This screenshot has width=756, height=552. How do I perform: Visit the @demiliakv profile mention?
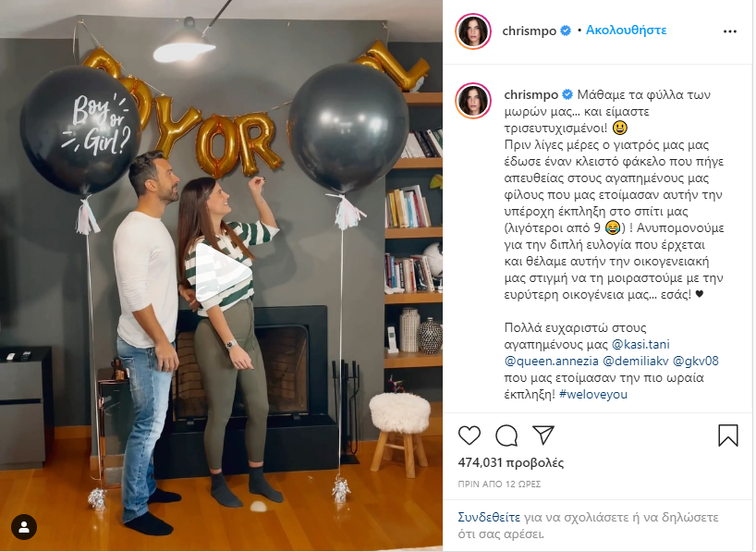pyautogui.click(x=636, y=361)
